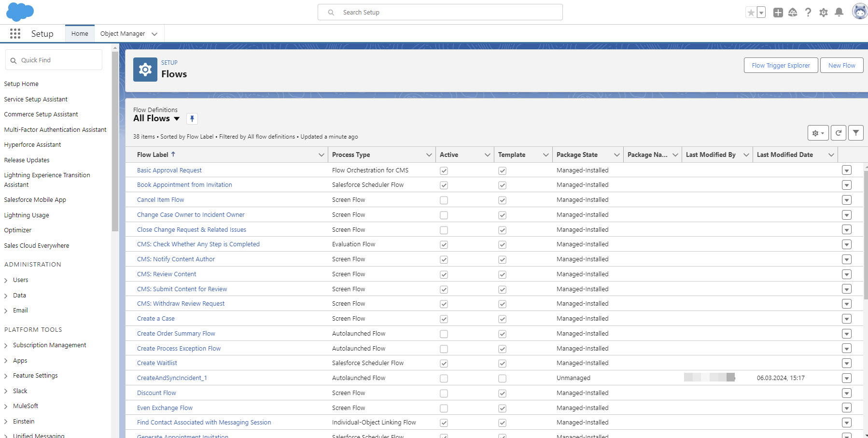
Task: Toggle Active checkbox for Cancel Item Flow
Action: click(444, 200)
